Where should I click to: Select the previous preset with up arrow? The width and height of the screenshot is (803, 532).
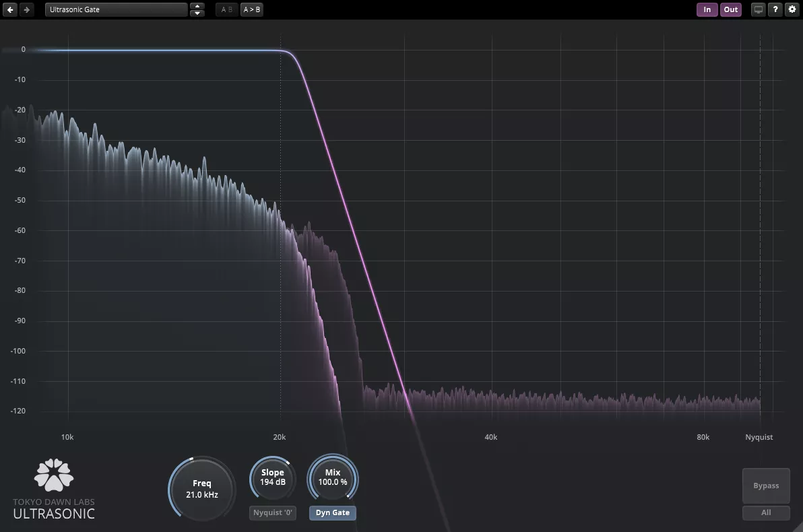click(x=197, y=6)
